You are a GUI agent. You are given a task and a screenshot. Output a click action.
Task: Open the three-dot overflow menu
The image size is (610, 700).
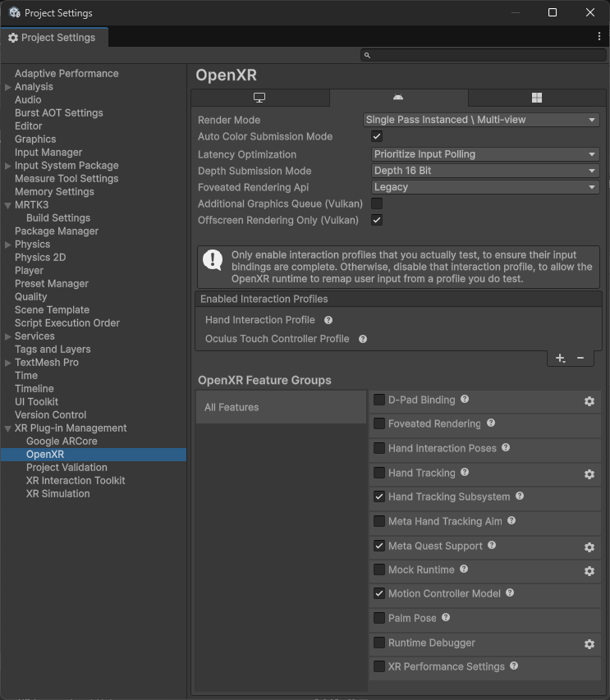pyautogui.click(x=599, y=37)
